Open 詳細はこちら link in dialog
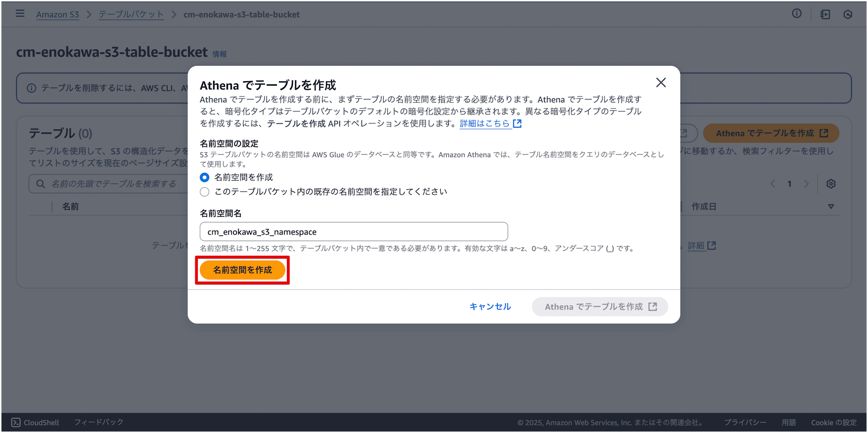Viewport: 868px width, 433px height. click(485, 124)
